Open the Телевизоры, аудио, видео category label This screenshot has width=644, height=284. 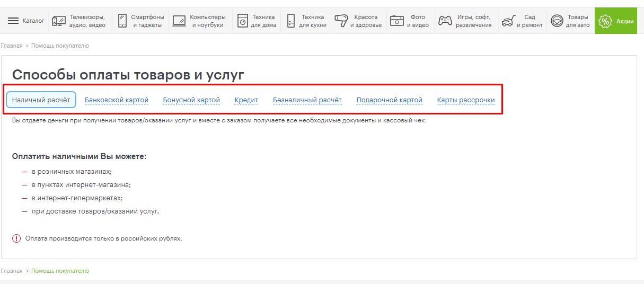click(x=87, y=21)
